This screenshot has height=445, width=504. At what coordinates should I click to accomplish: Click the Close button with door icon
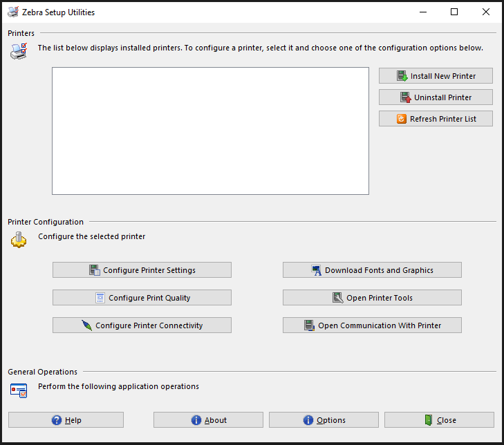pyautogui.click(x=439, y=420)
